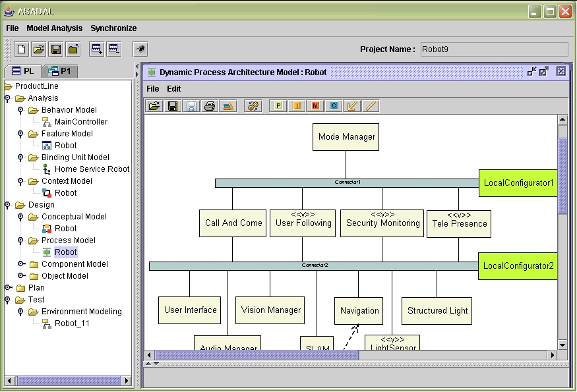
Task: Open the model window's Edit menu
Action: coord(173,89)
